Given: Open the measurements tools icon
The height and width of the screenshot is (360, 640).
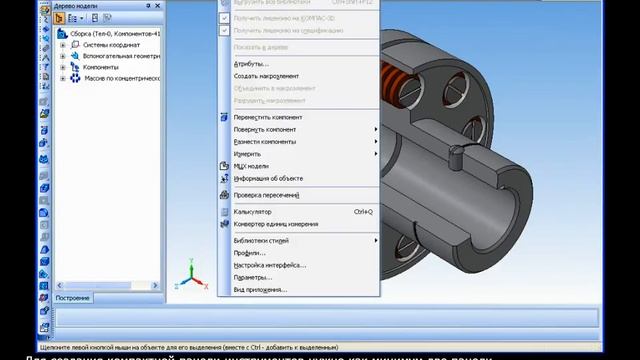Looking at the screenshot, I should point(45,58).
